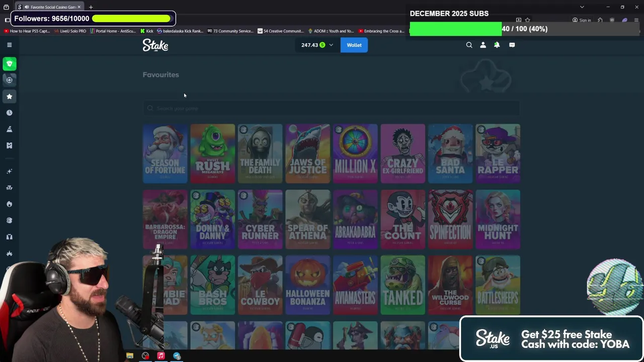Open the sports ball sidebar icon

click(9, 80)
